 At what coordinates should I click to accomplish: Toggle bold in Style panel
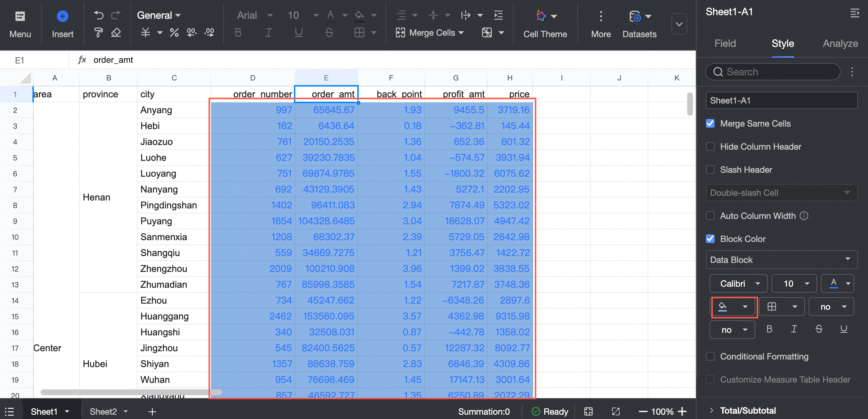tap(769, 329)
